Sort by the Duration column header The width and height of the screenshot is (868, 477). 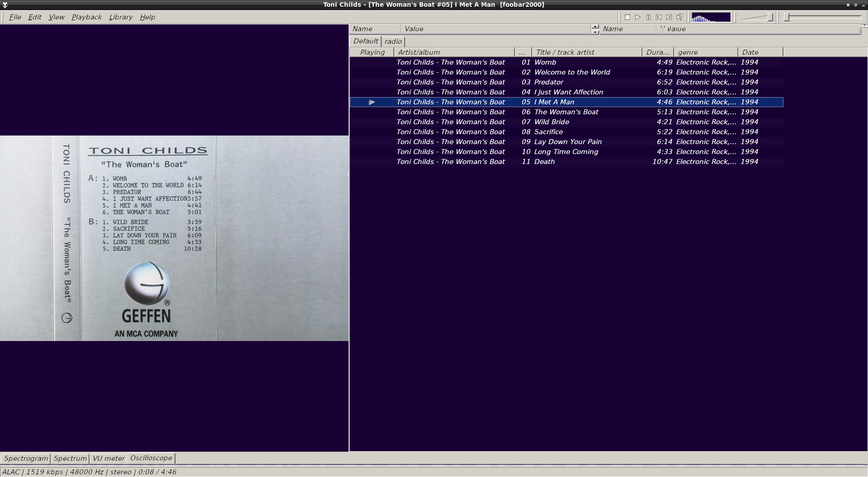click(x=658, y=52)
